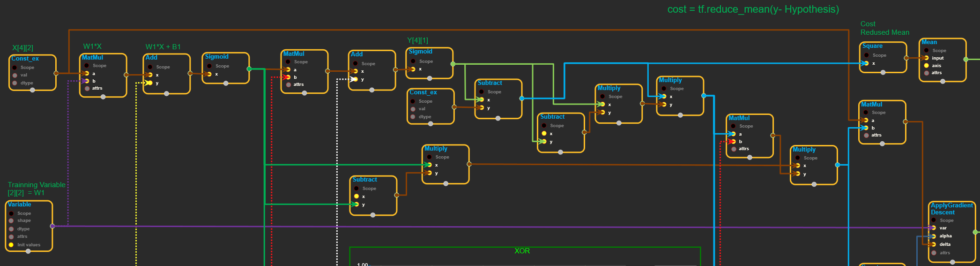Click the Variable node's purple output connector
The image size is (980, 266).
tap(52, 226)
